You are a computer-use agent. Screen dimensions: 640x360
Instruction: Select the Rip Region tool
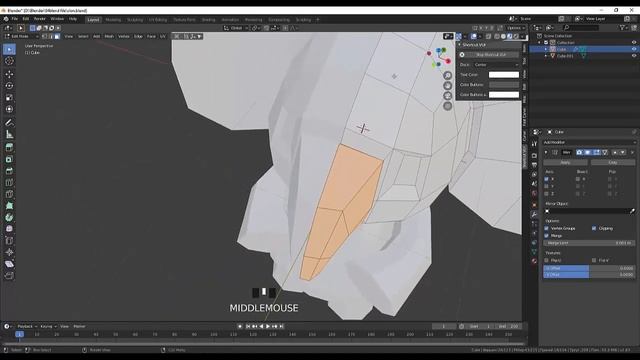point(9,276)
